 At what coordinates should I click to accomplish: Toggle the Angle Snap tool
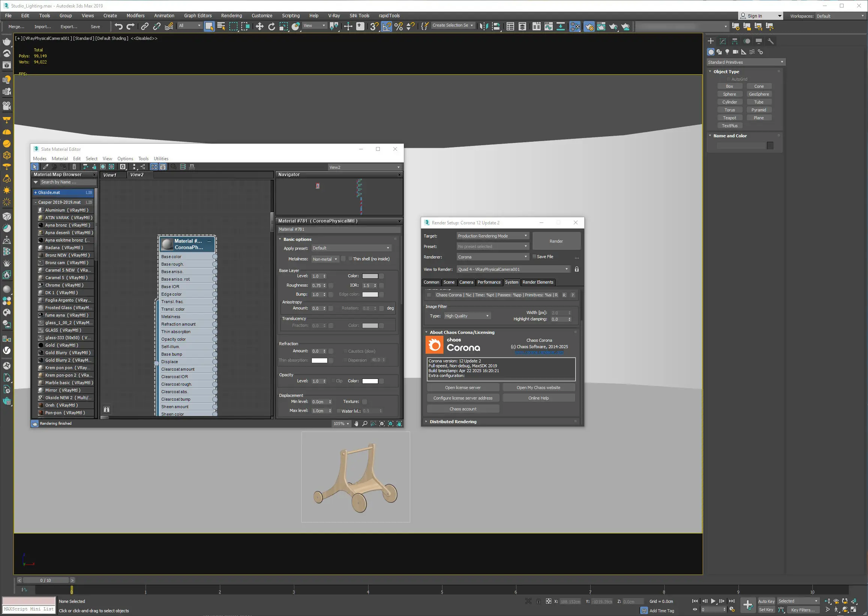pos(387,26)
